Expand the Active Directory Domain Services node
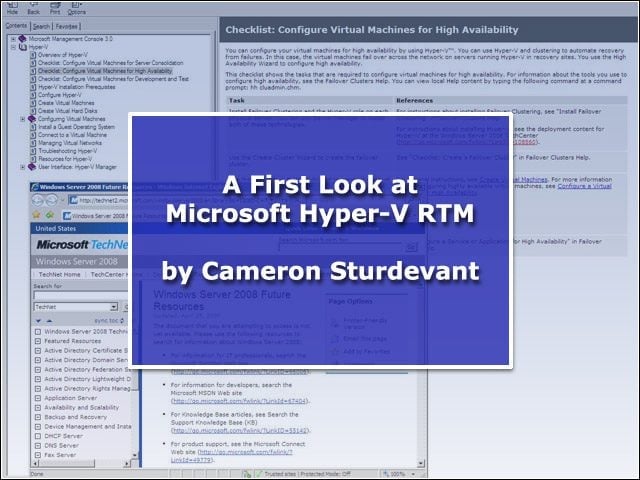The height and width of the screenshot is (480, 640). click(x=38, y=360)
